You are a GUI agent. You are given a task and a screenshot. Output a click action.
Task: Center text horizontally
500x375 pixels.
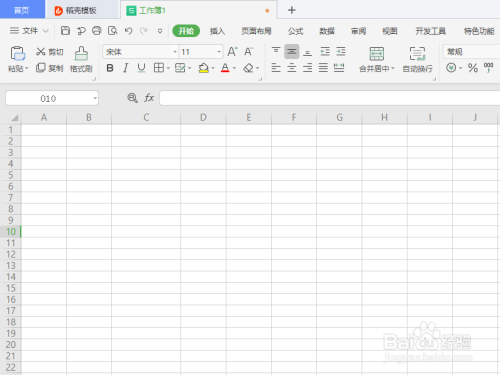292,68
